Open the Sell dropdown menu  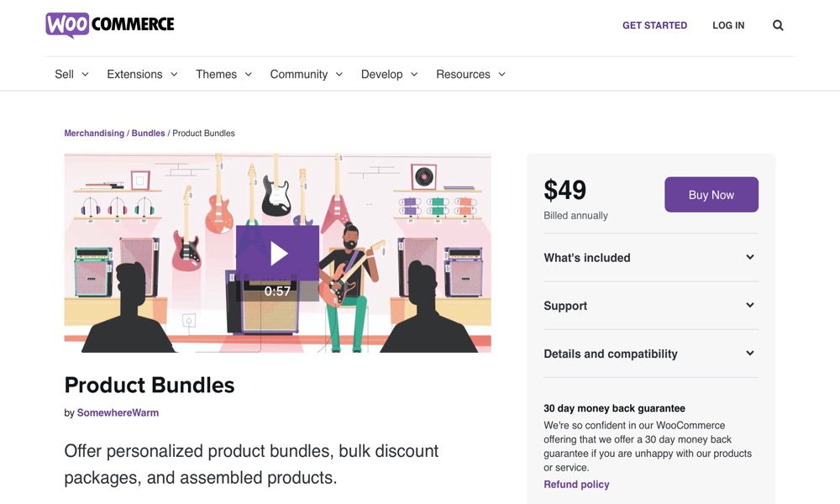click(x=71, y=75)
